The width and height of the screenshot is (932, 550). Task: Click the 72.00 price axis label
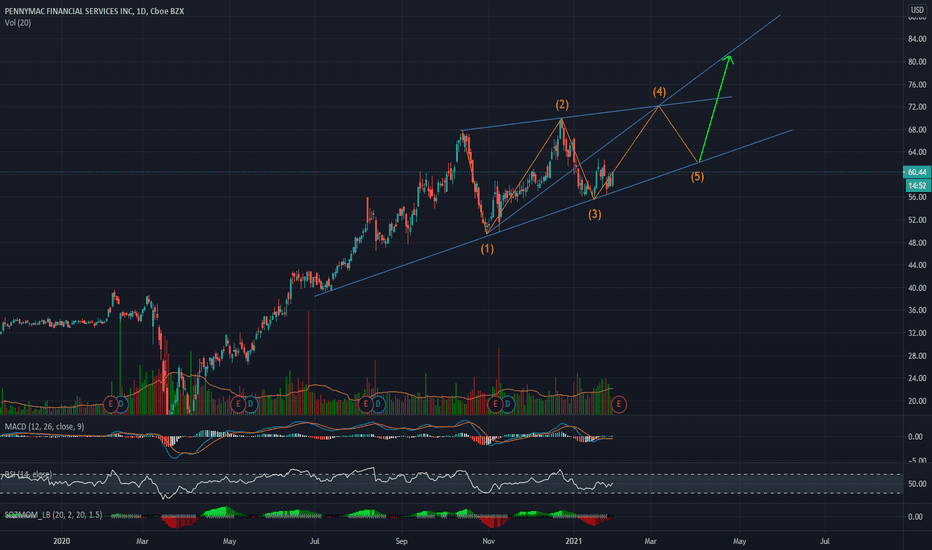pos(917,106)
